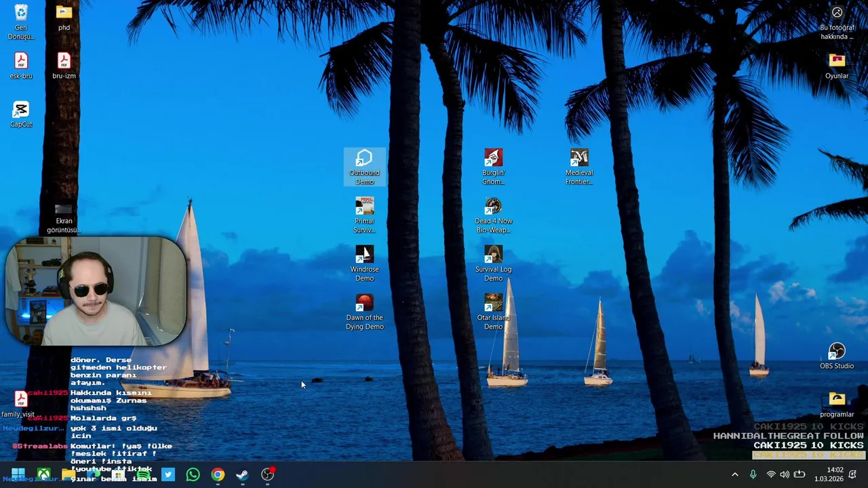Launch Outbound Demo shortcut

click(x=365, y=167)
